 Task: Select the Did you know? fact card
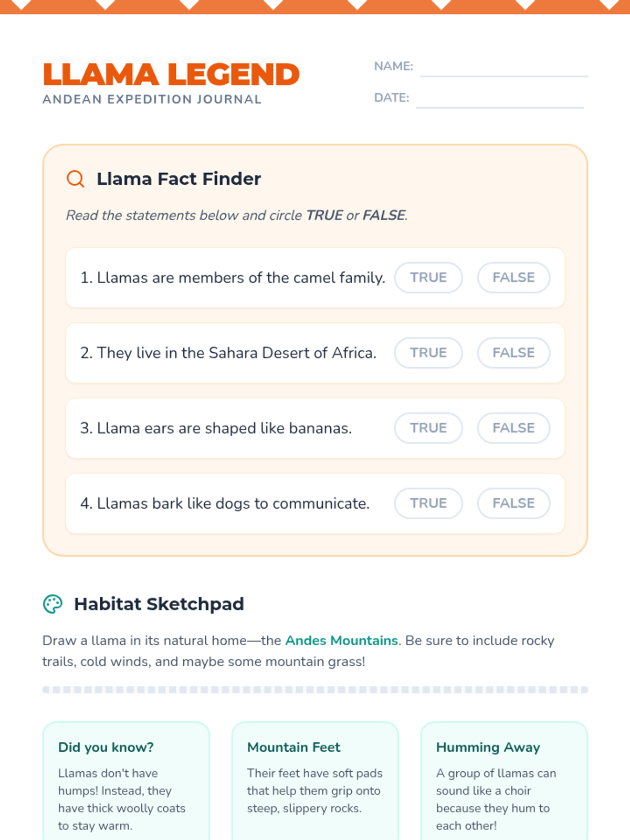tap(126, 782)
